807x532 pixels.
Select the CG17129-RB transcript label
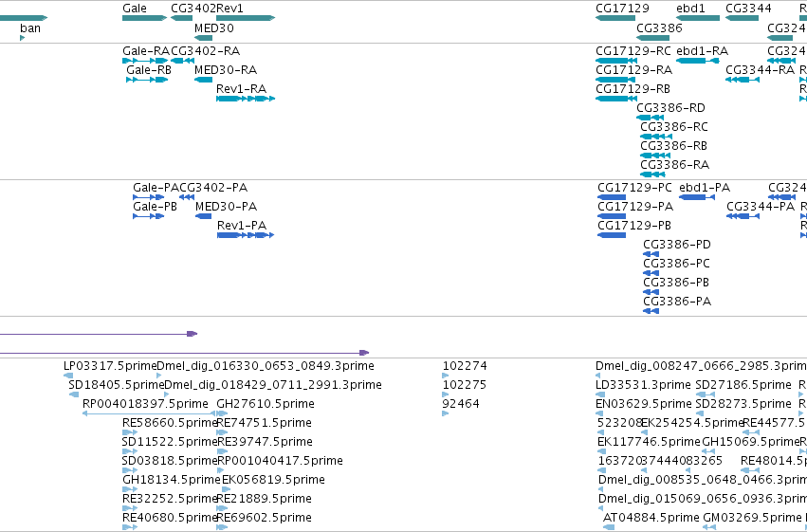(633, 89)
